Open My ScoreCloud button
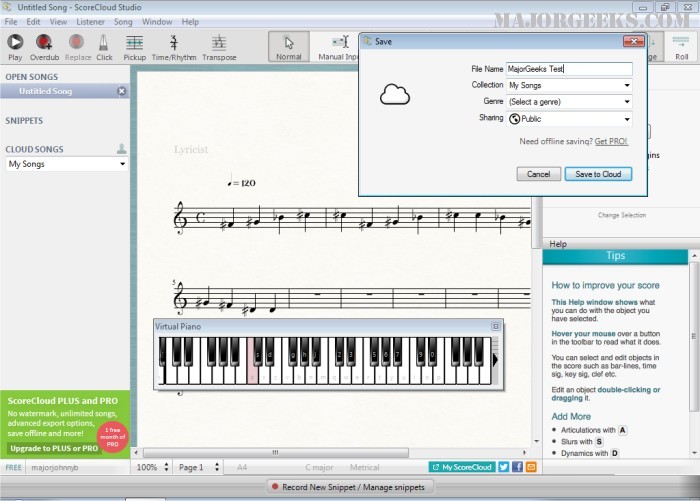 pyautogui.click(x=462, y=467)
